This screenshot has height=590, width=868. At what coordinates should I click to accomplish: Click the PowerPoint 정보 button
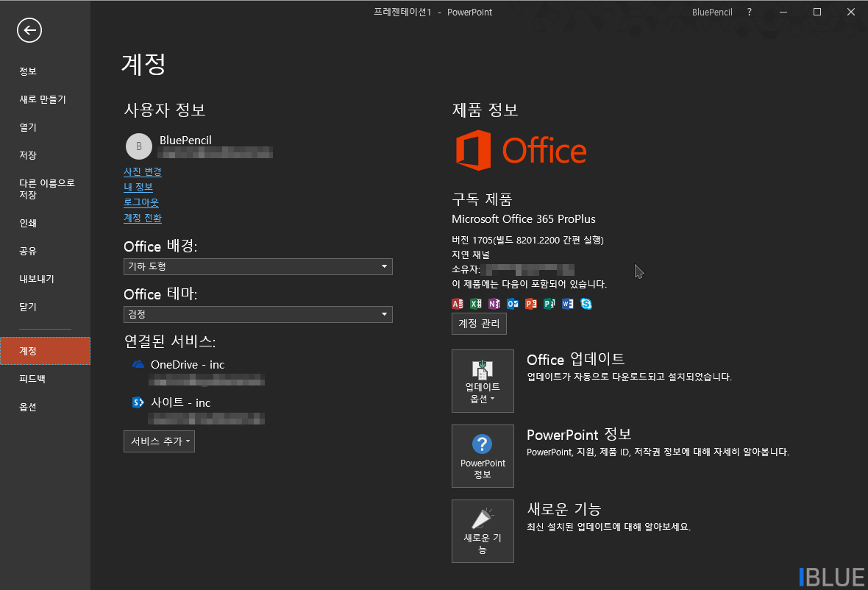coord(483,456)
